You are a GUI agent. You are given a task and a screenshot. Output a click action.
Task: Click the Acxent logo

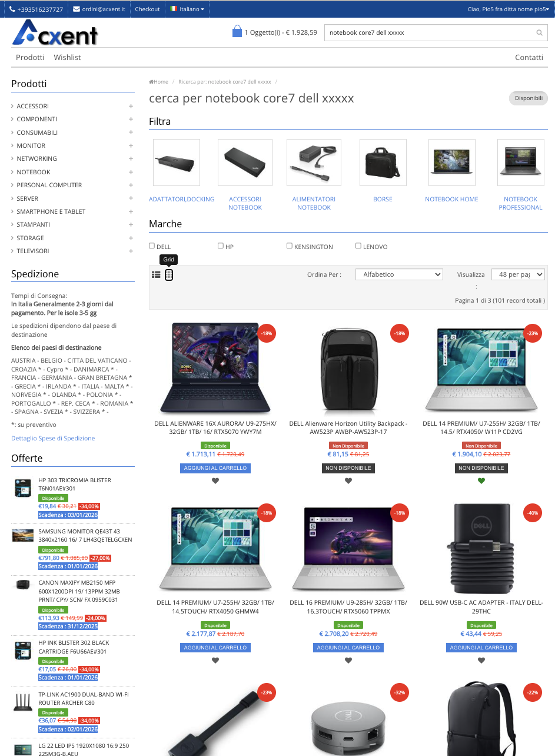(55, 33)
